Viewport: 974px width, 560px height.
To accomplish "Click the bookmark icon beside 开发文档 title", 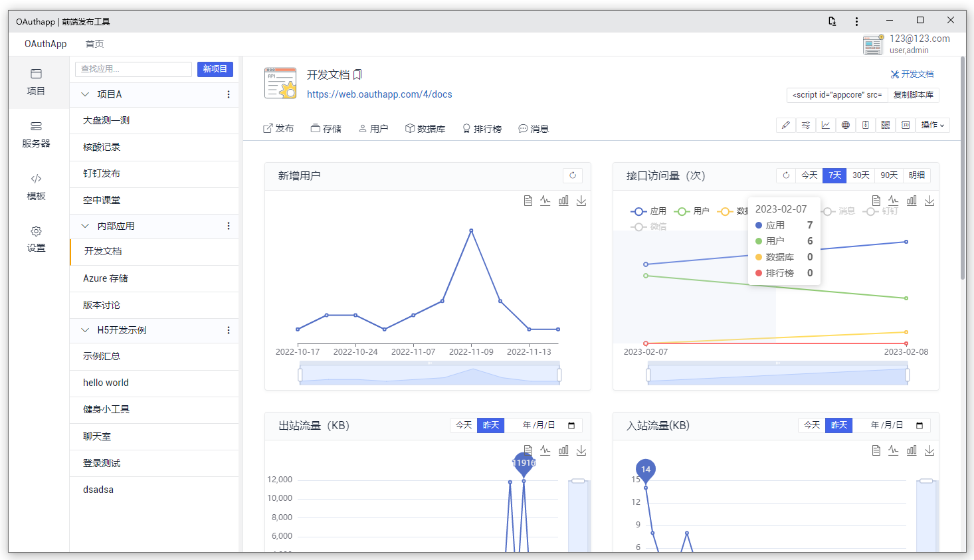I will [x=357, y=74].
